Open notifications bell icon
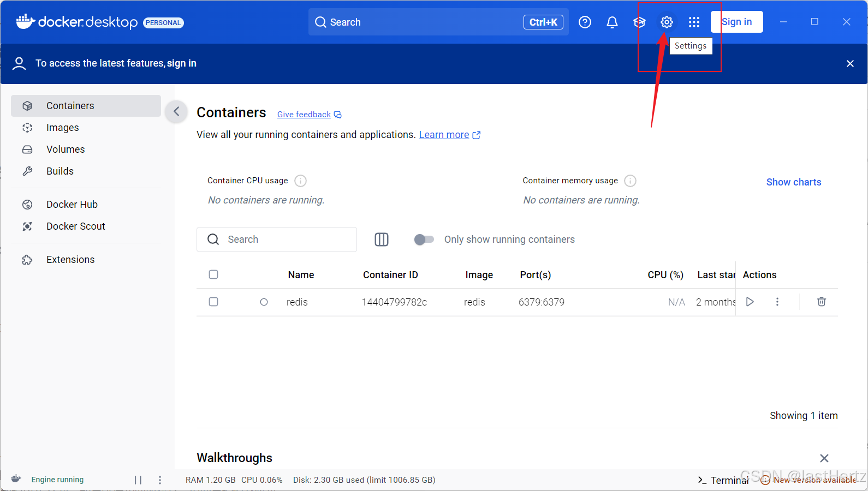 tap(612, 22)
